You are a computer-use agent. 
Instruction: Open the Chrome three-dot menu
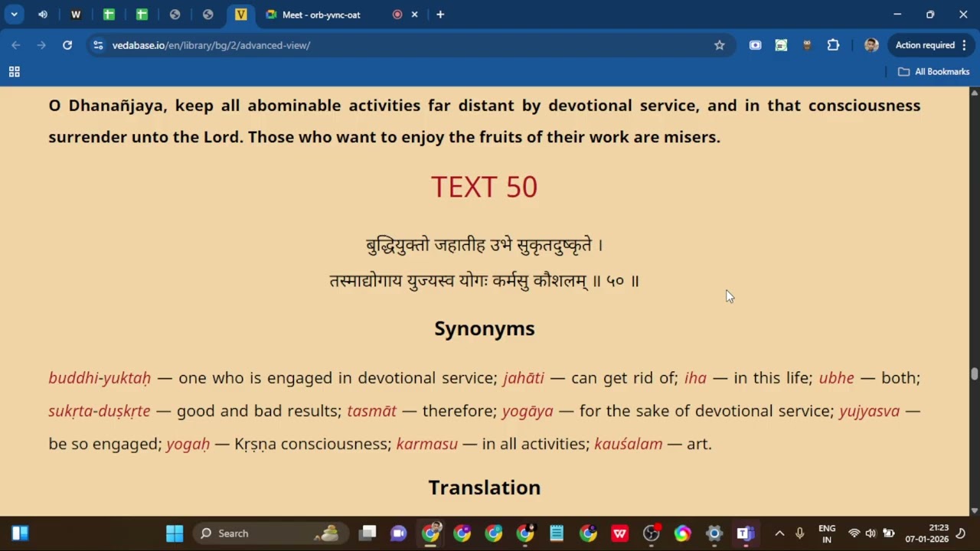point(965,45)
